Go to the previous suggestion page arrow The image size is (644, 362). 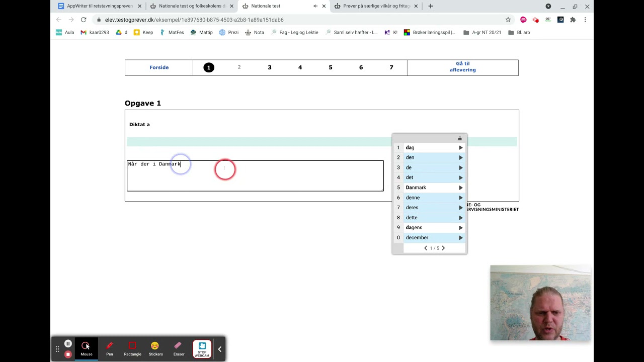[426, 248]
